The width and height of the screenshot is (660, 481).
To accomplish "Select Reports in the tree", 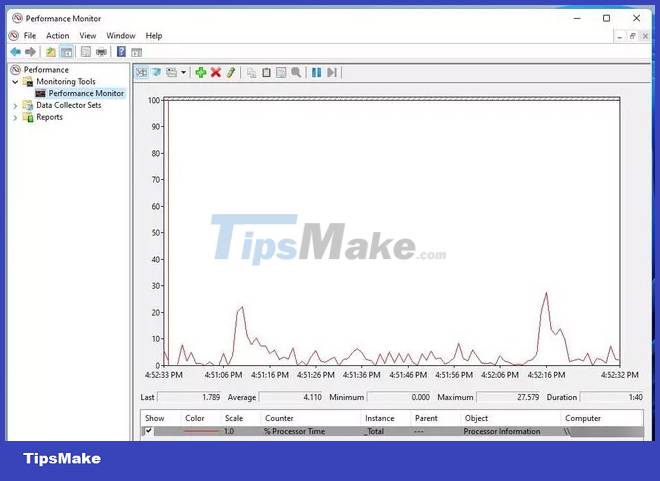I will click(49, 117).
